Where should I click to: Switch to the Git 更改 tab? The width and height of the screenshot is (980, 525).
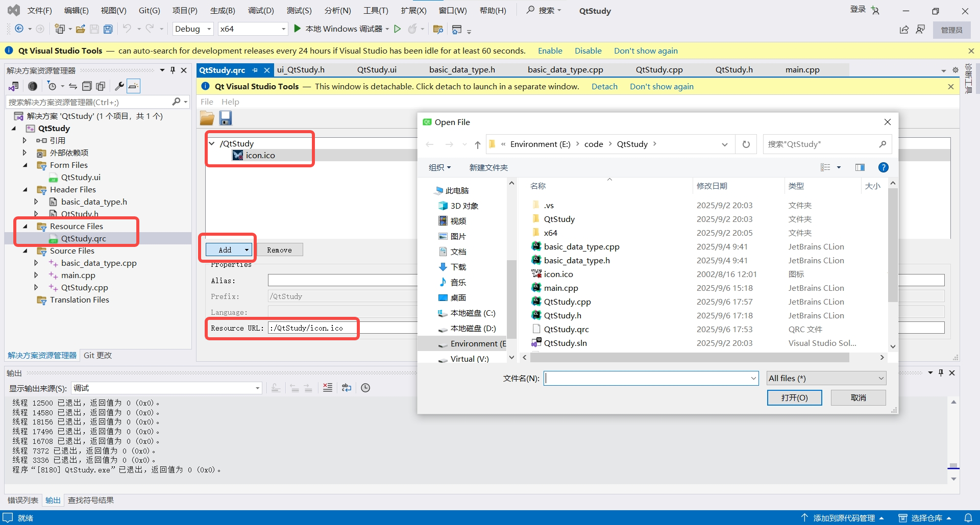click(x=97, y=356)
